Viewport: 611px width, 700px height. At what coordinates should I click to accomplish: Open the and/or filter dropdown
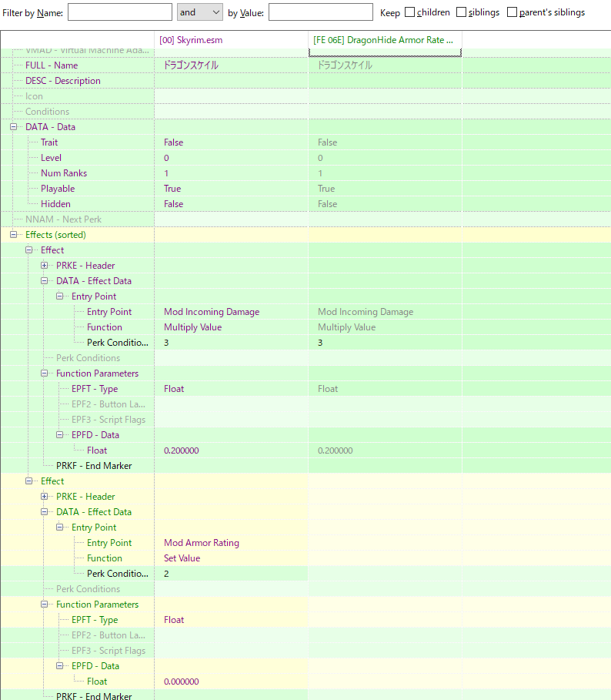199,12
